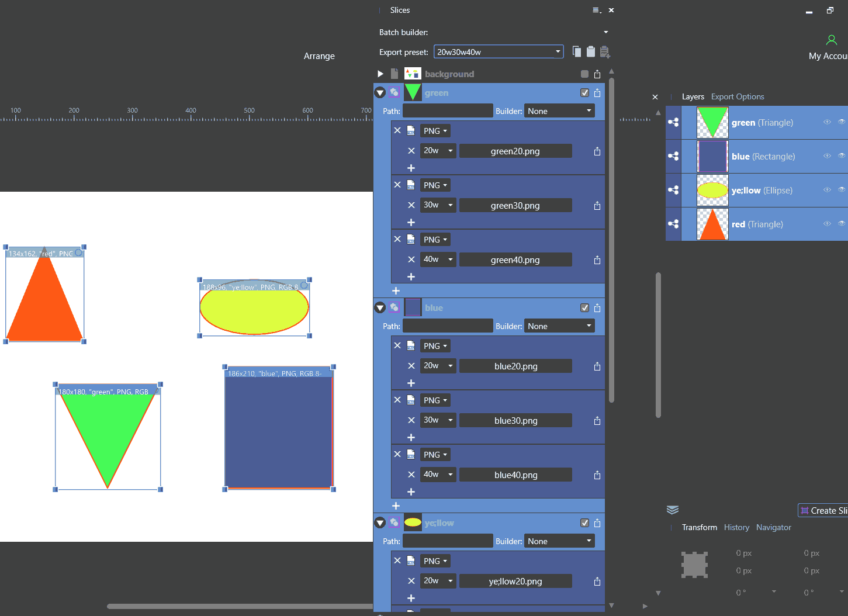Hide the red Triangle layer via eye icon
Image resolution: width=848 pixels, height=616 pixels.
842,224
